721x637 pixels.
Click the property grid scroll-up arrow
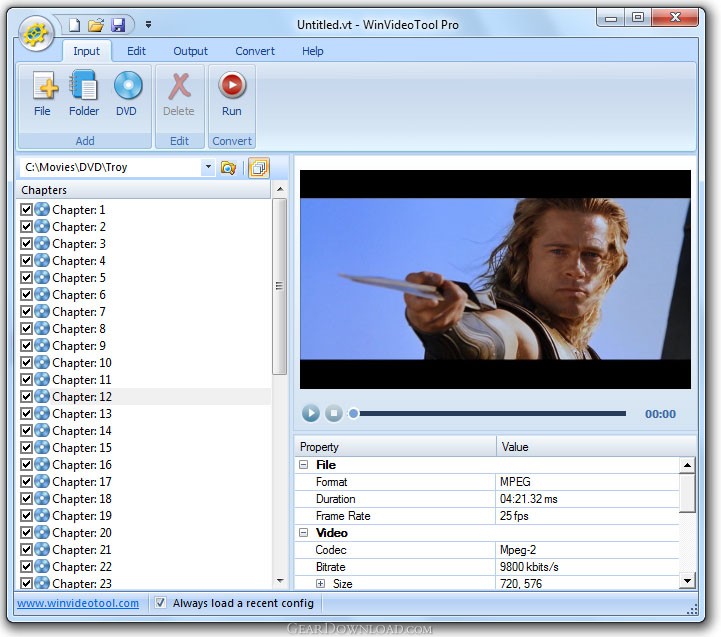point(687,465)
